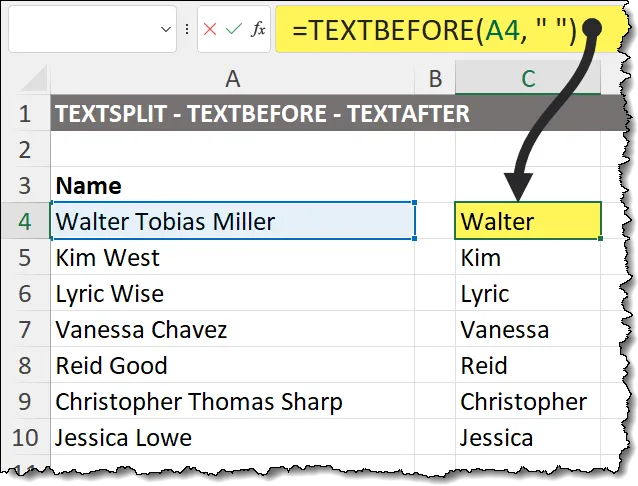Click the title cell TEXTSPLIT - TEXTBEFORE - TEXTAFTER
Viewport: 638px width, 486px height.
[262, 114]
